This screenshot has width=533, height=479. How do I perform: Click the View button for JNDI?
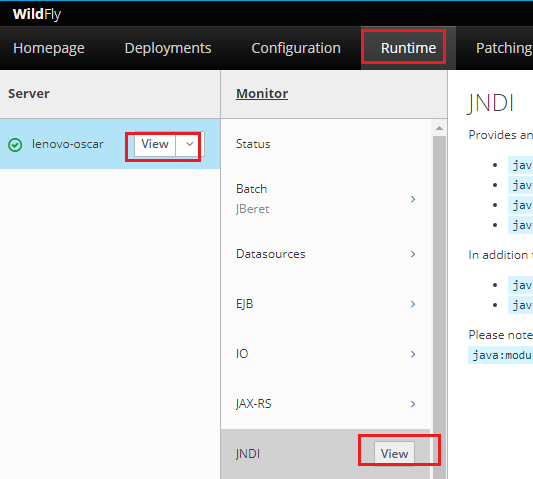(394, 454)
